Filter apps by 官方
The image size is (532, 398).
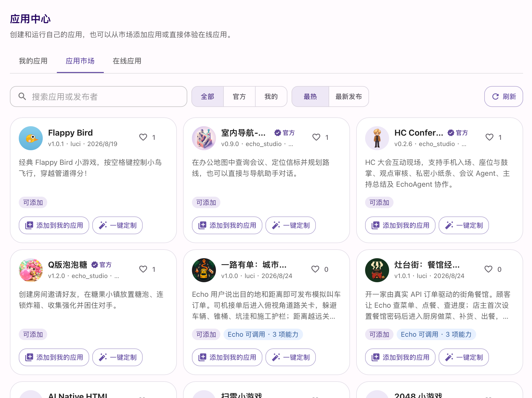point(239,97)
